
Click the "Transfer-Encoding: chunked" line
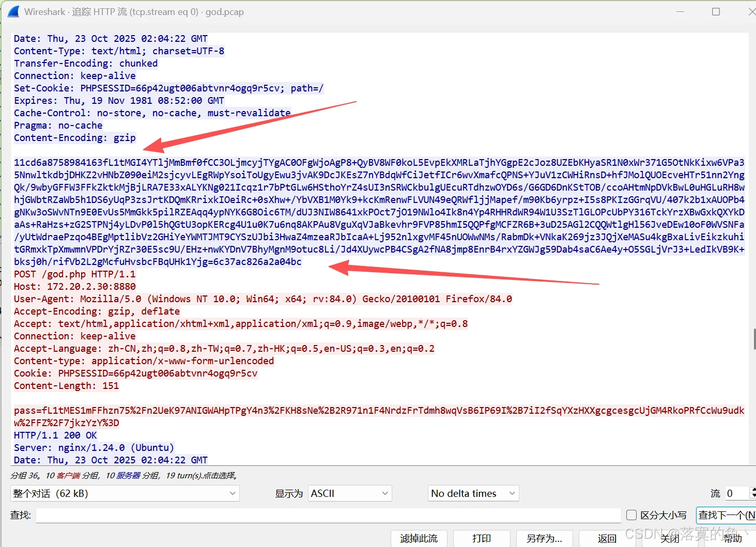click(x=86, y=64)
